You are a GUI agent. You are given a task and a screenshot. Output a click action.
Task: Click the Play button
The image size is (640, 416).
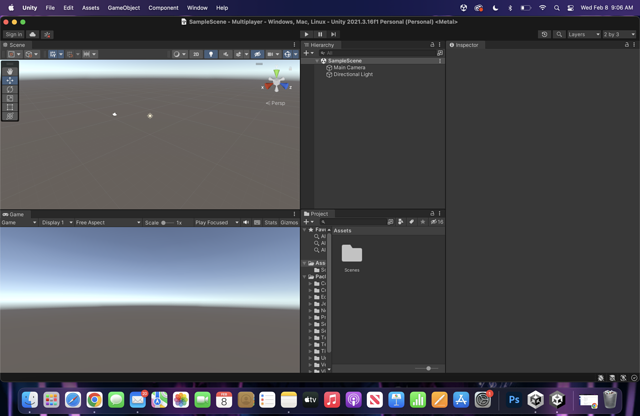coord(307,34)
